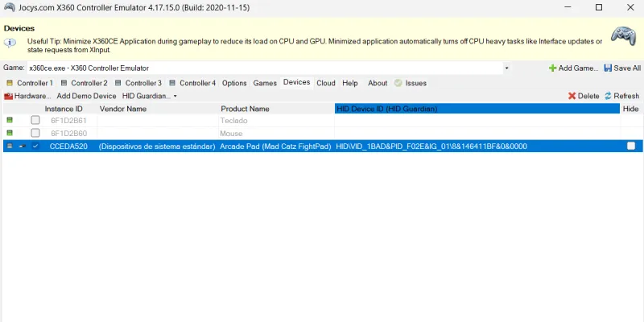The image size is (644, 322).
Task: Toggle Hide checkbox for Arcade Pad device
Action: point(631,146)
